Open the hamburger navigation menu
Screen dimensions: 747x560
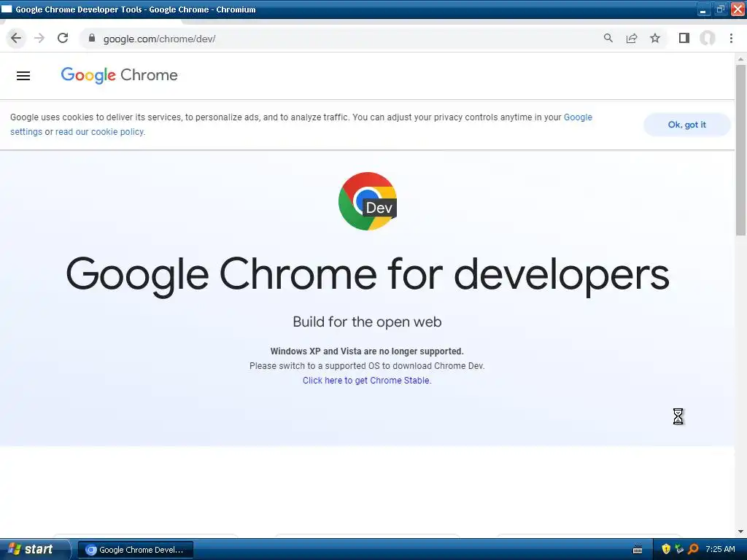23,76
